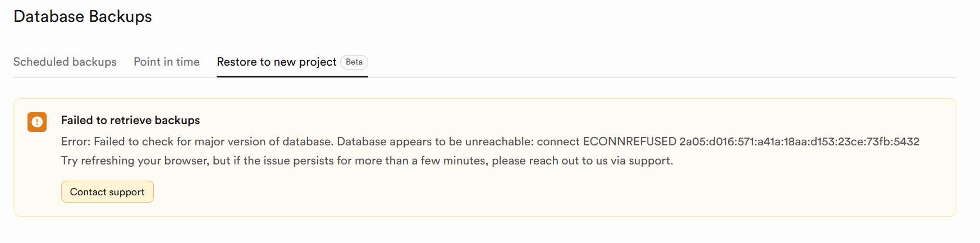Image resolution: width=980 pixels, height=243 pixels.
Task: Click "Database appears to be unreachable" text
Action: point(433,141)
